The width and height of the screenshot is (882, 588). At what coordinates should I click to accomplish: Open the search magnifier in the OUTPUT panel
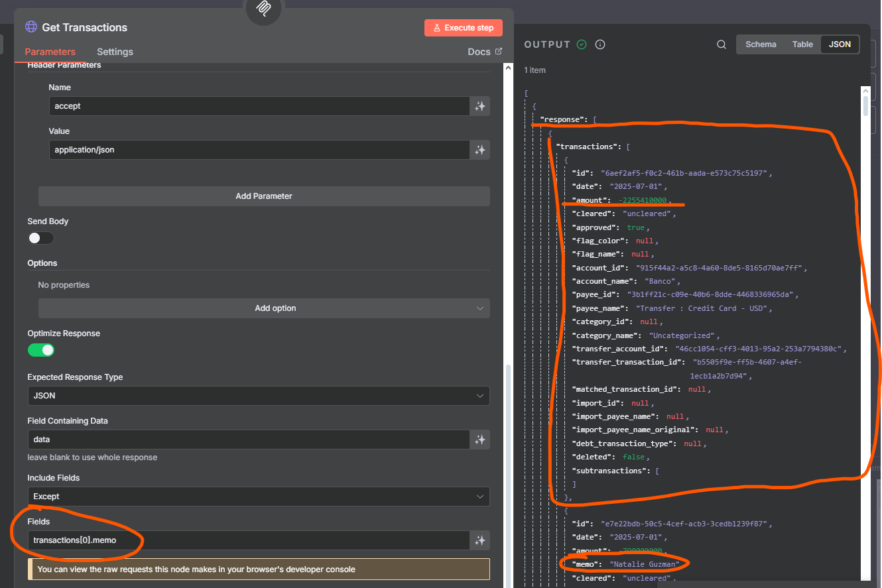pos(722,44)
